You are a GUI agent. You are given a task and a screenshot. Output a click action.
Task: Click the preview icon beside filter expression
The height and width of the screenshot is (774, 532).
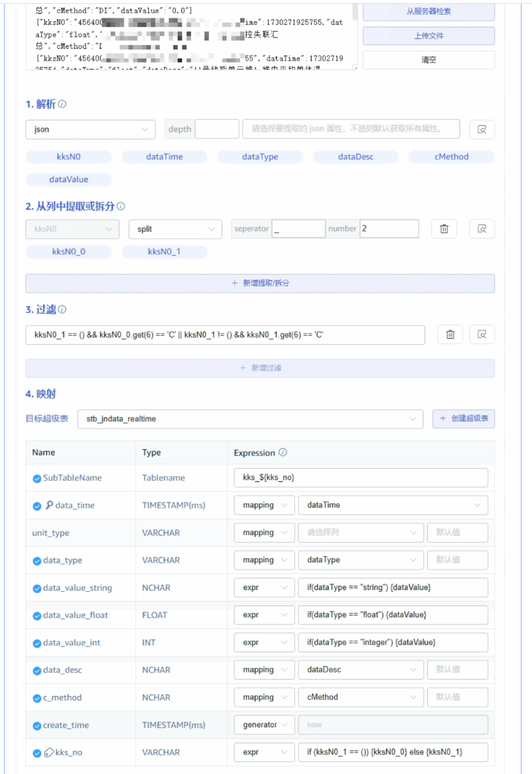pos(481,335)
